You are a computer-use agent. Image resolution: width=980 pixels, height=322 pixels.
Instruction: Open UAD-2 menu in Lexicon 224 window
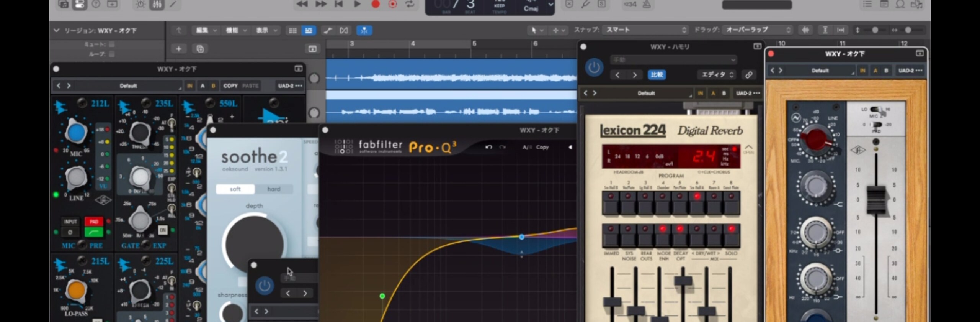[748, 93]
